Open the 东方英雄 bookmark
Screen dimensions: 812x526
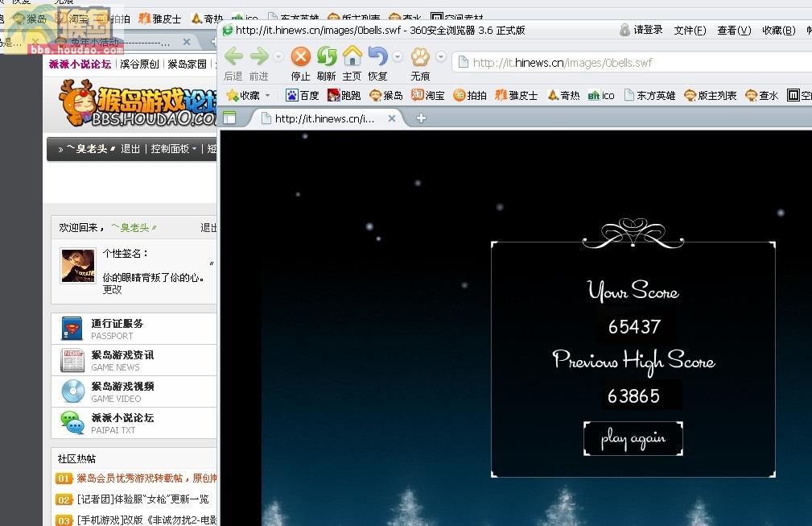coord(650,95)
